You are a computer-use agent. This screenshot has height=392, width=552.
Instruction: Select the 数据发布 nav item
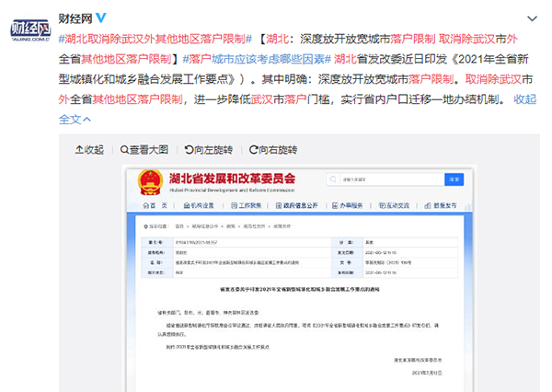441,205
